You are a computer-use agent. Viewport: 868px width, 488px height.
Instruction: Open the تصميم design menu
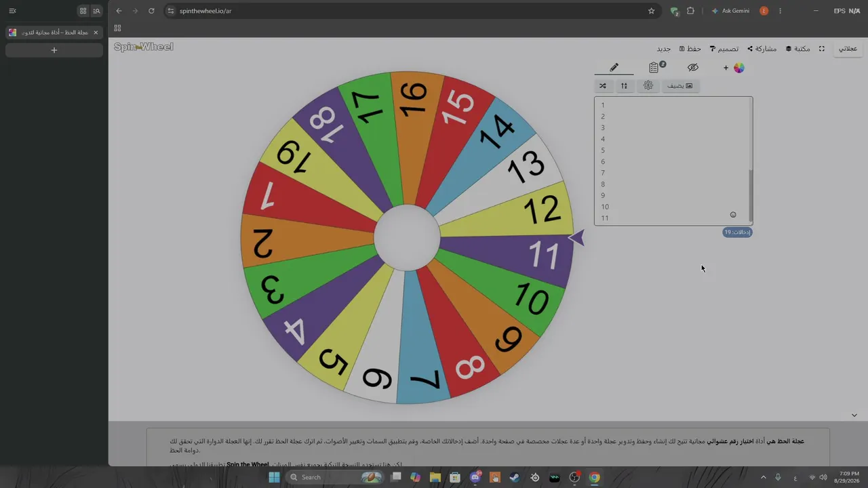(x=724, y=49)
